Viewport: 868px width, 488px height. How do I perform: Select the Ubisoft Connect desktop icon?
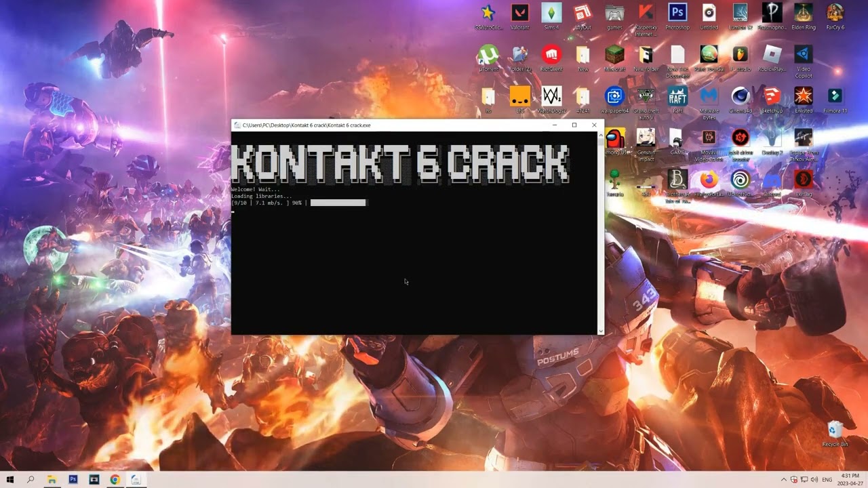741,183
